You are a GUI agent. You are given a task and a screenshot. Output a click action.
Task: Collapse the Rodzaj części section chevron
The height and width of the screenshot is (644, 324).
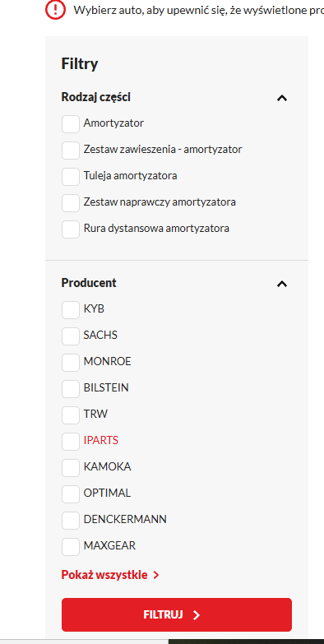coord(282,98)
